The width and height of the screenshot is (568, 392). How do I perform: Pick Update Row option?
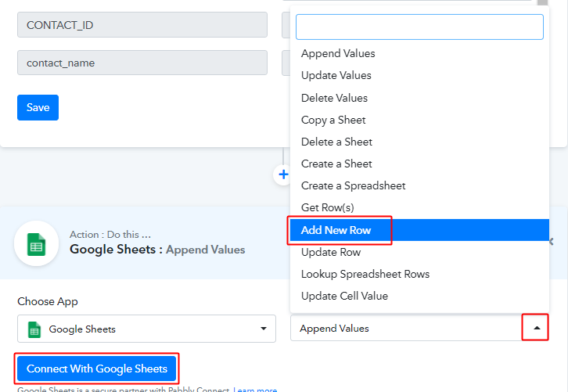pos(419,252)
